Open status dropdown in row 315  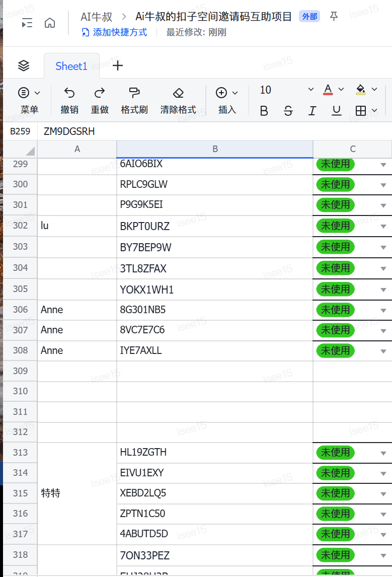[x=383, y=494]
